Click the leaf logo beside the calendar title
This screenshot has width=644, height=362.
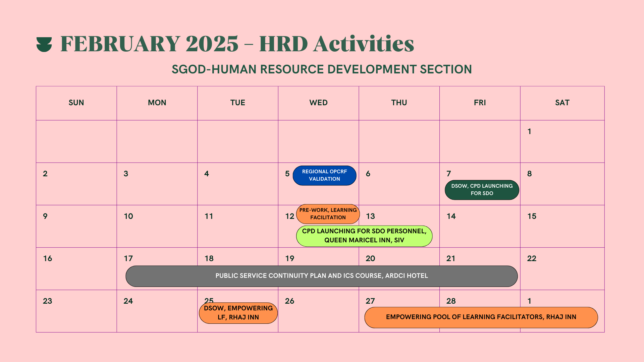[45, 44]
